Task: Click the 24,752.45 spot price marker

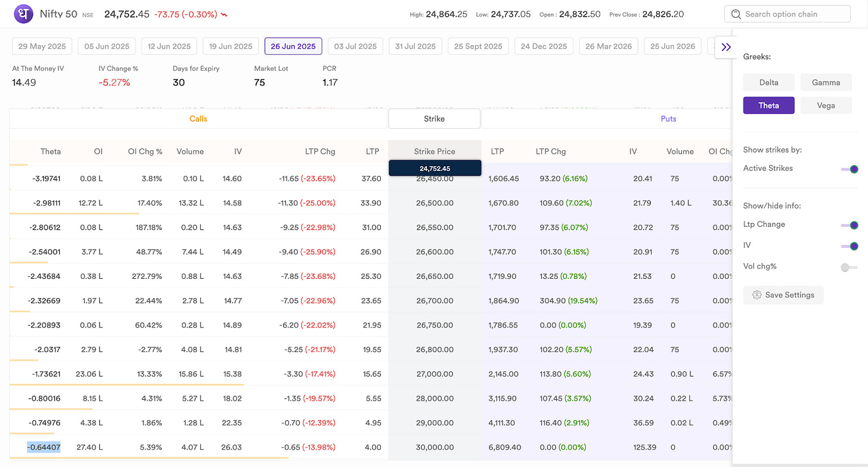Action: (x=435, y=168)
